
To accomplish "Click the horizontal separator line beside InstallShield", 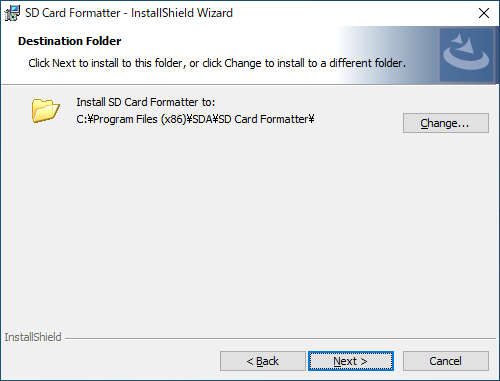I will 280,339.
